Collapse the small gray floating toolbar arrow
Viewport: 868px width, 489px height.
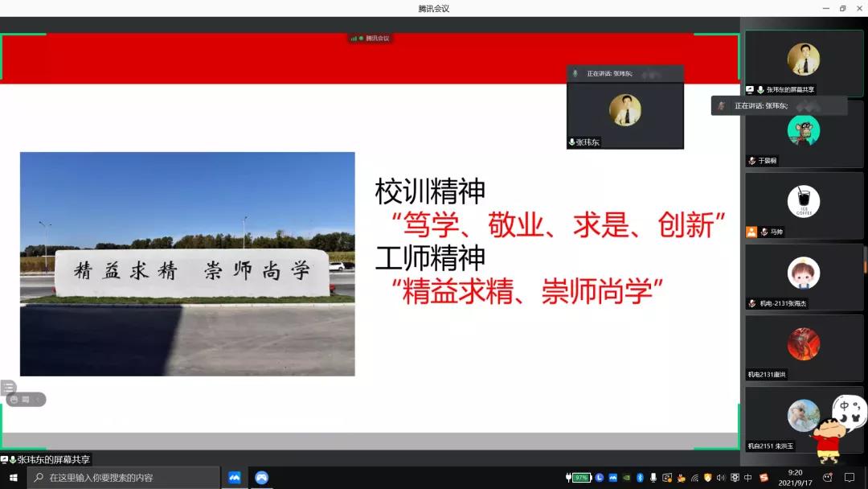37,400
